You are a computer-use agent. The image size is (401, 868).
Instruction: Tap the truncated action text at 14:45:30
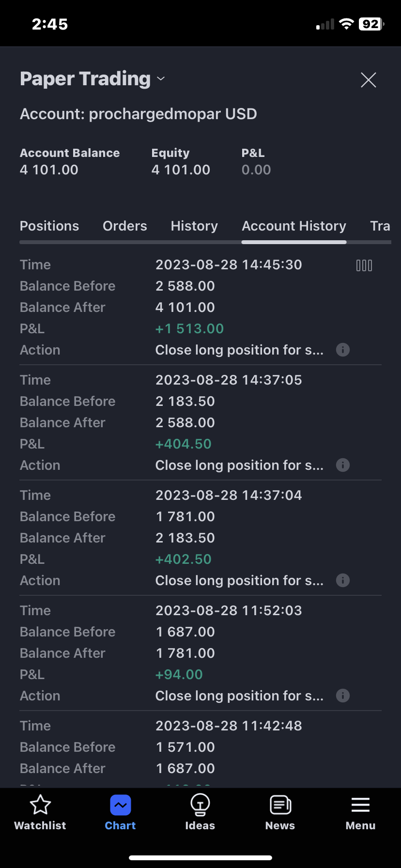pyautogui.click(x=239, y=350)
